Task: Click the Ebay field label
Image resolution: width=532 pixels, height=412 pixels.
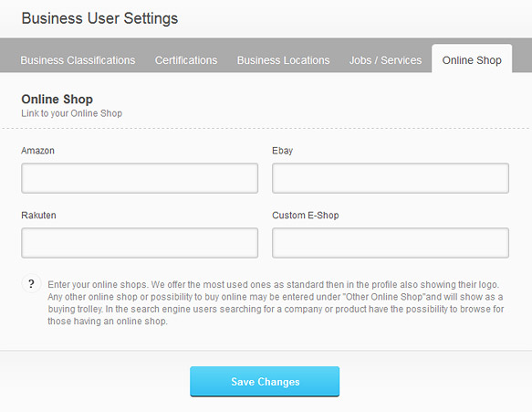Action: [x=282, y=151]
